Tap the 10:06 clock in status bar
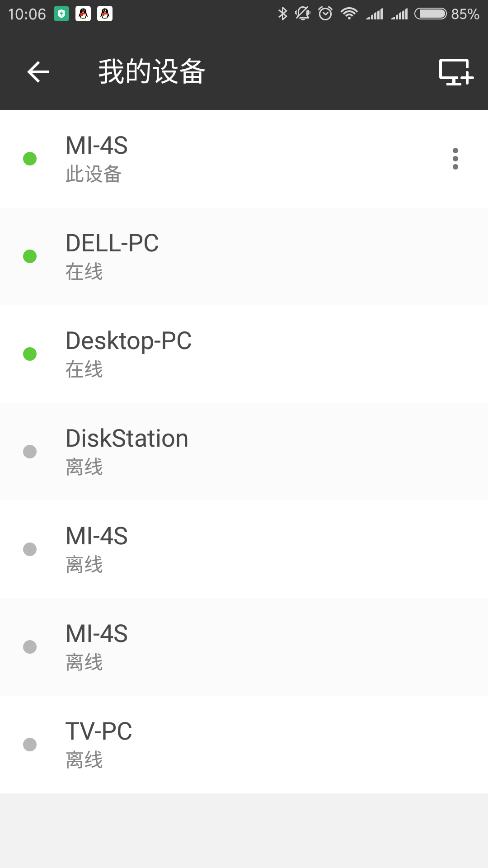 point(27,14)
